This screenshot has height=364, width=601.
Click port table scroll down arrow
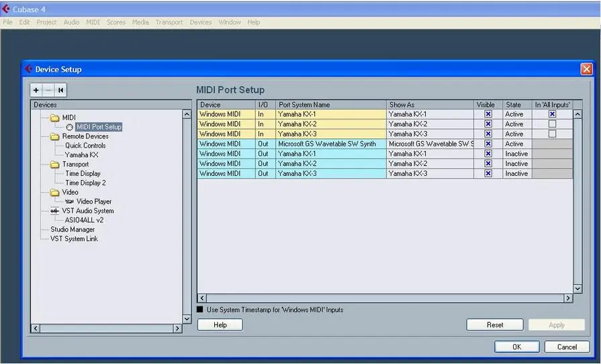pos(577,289)
